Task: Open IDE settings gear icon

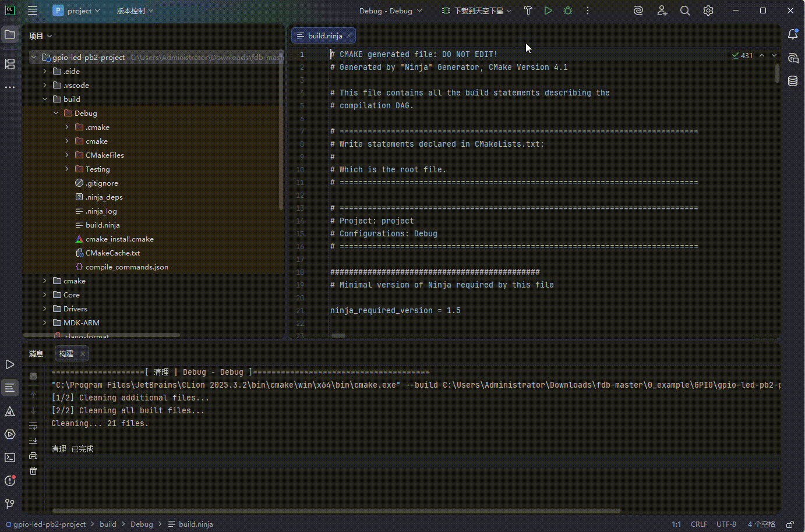Action: click(x=708, y=10)
